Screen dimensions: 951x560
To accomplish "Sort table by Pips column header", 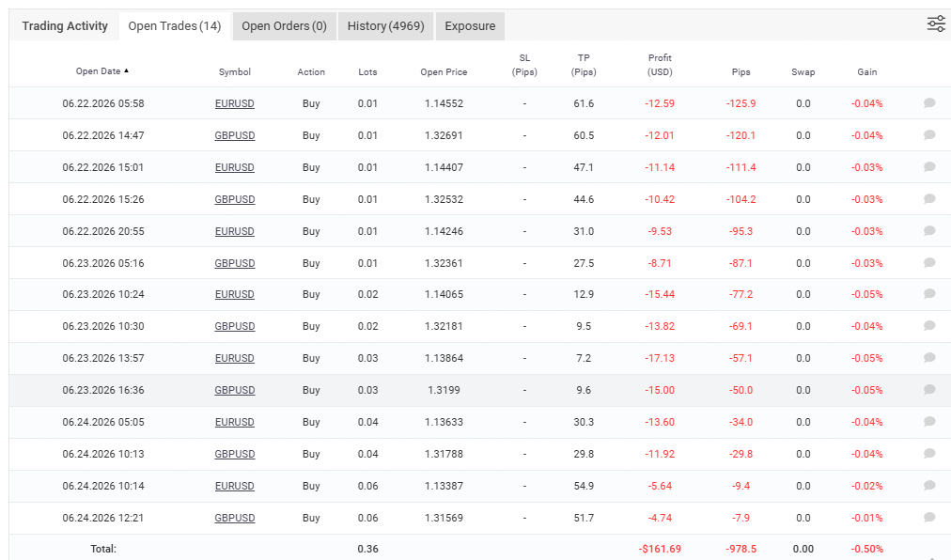I will tap(741, 71).
